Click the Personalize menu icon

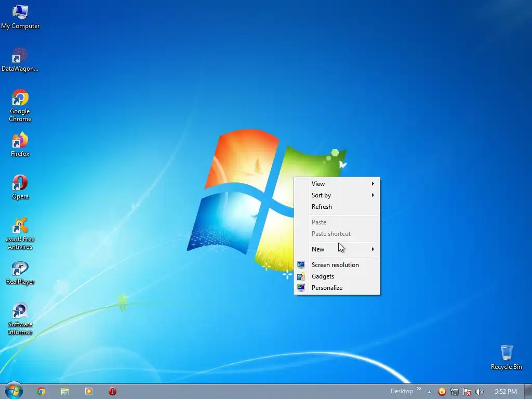301,288
